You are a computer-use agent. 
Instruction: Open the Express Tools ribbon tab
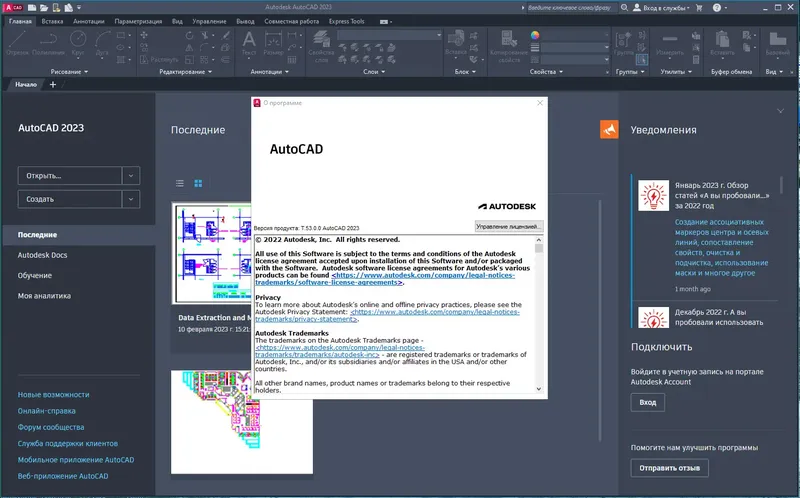346,21
